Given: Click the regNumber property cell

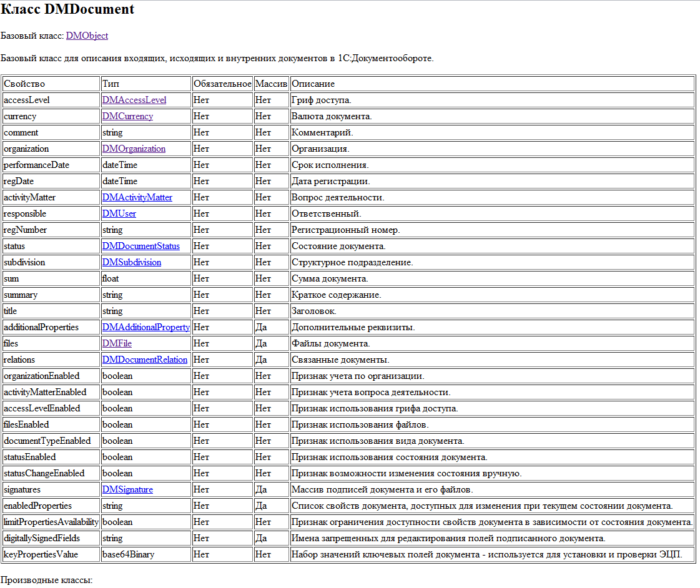Looking at the screenshot, I should point(51,230).
